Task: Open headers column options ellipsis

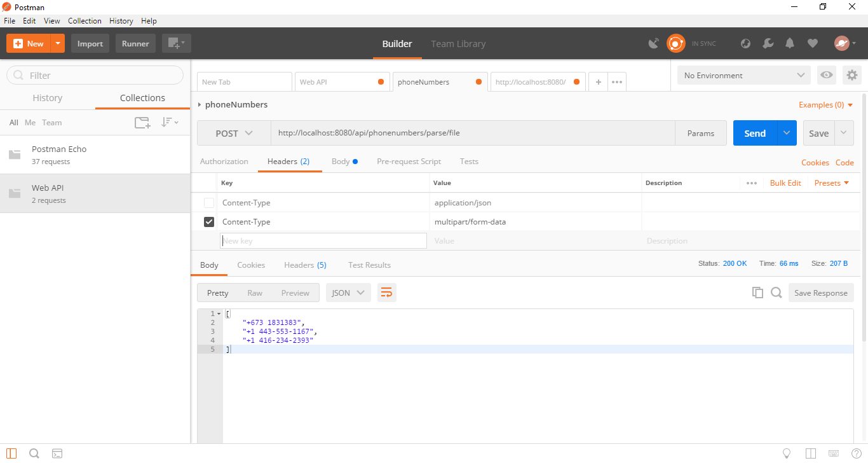Action: point(752,183)
